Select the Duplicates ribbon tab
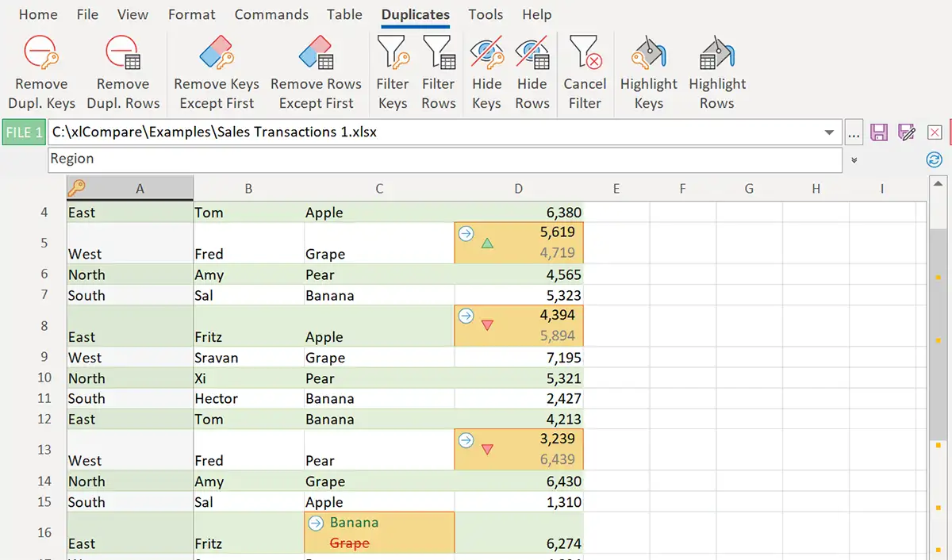The image size is (952, 560). tap(416, 14)
